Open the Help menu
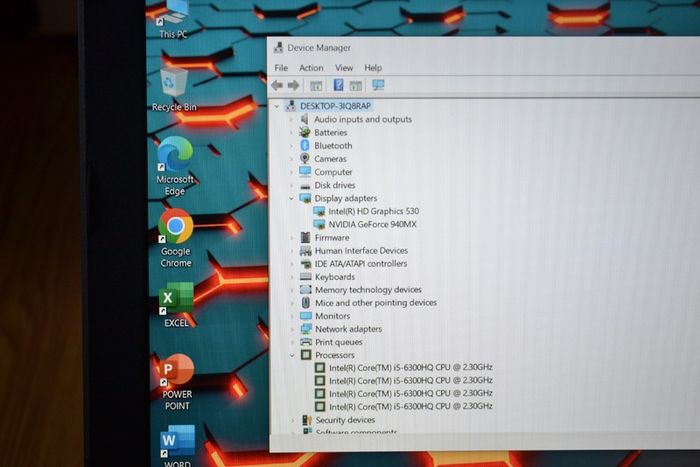Image resolution: width=700 pixels, height=467 pixels. 373,68
